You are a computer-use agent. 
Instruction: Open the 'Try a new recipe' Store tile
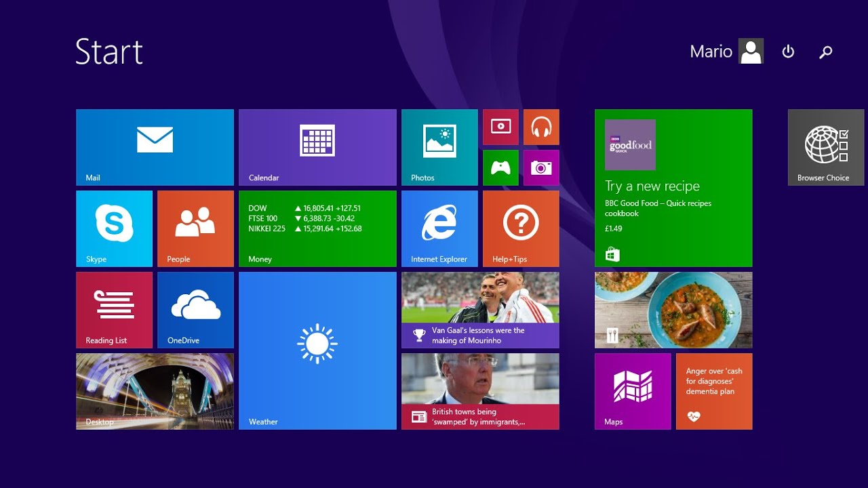pyautogui.click(x=673, y=188)
